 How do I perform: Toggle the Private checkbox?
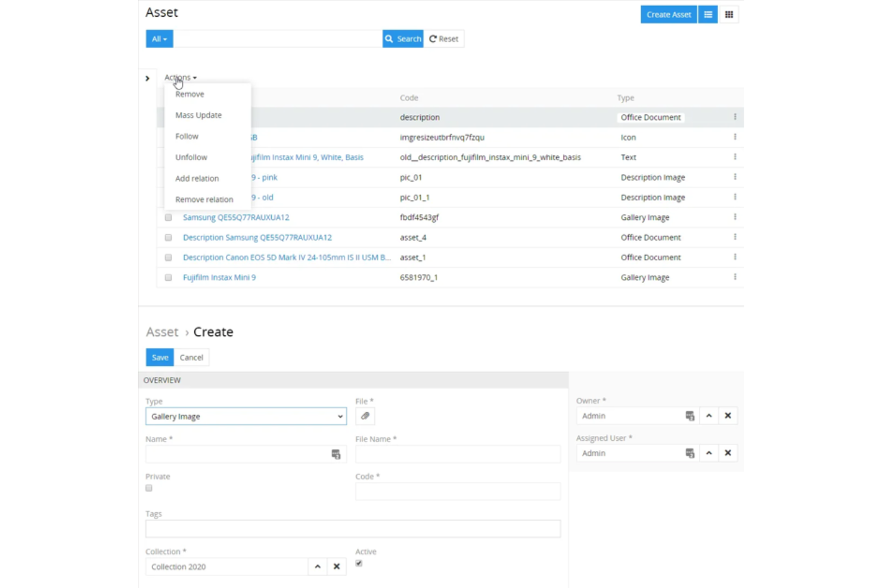point(149,488)
